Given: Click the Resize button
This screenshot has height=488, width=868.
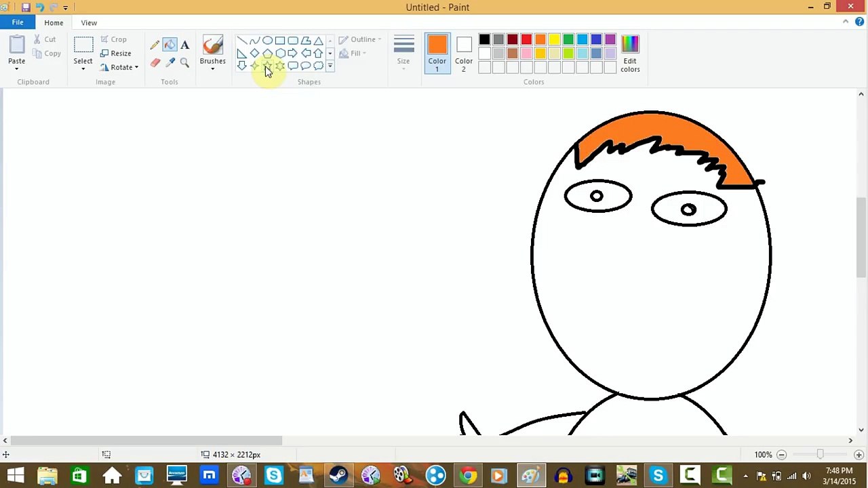Looking at the screenshot, I should tap(116, 53).
